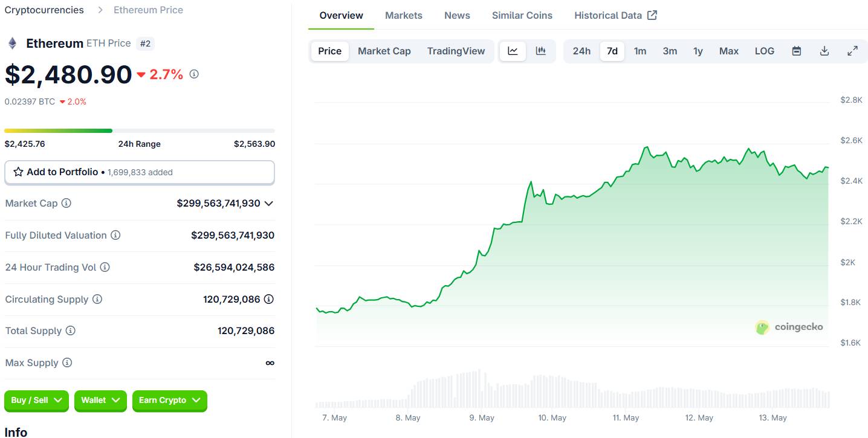Click the 24h low value $2,425.76
Viewport: 868px width, 438px height.
[x=25, y=144]
